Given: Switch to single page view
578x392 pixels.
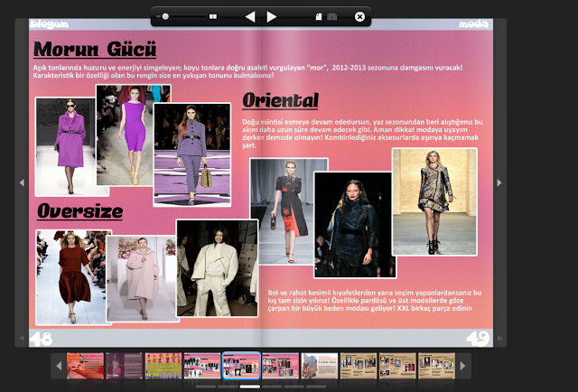Looking at the screenshot, I should [318, 16].
